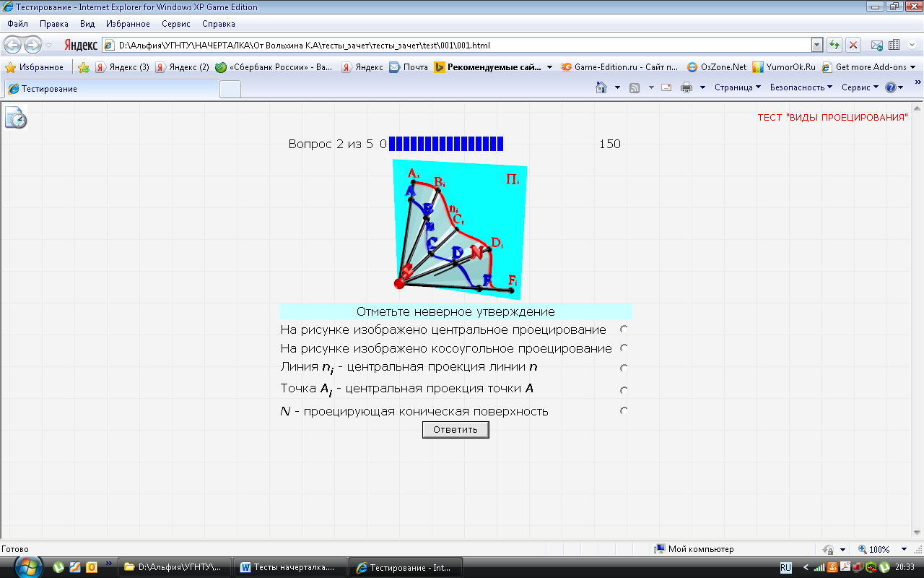Open the Сервис command bar menu

click(860, 87)
